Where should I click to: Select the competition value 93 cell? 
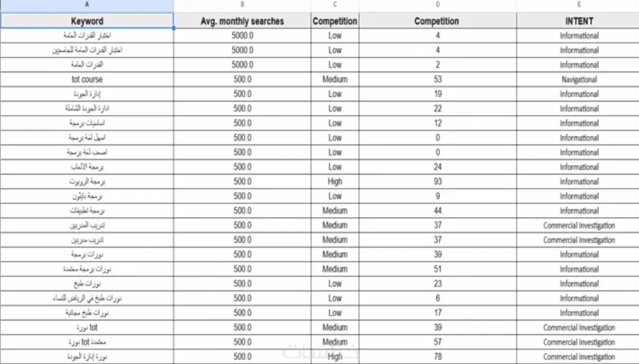(438, 181)
